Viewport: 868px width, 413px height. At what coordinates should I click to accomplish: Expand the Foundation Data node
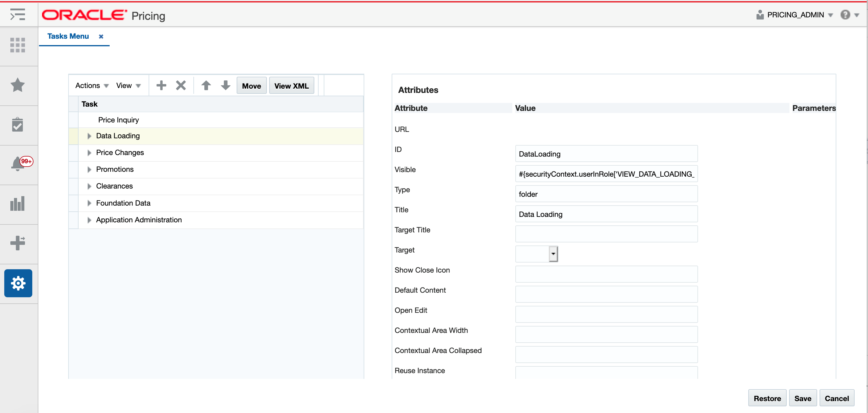point(89,203)
